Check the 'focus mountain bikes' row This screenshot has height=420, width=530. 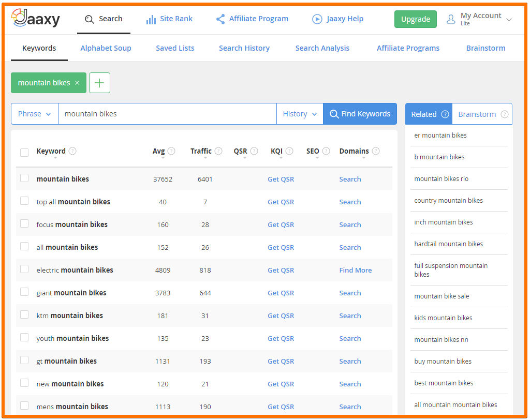point(24,223)
